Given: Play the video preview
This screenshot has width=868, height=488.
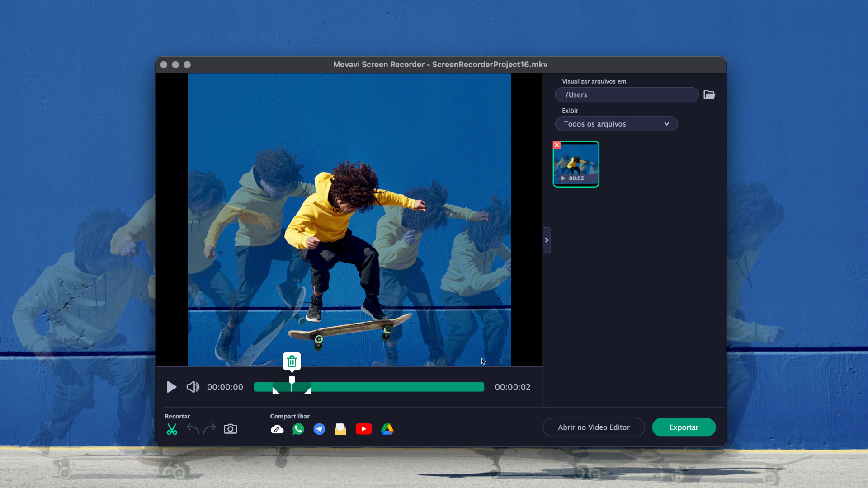Looking at the screenshot, I should click(171, 387).
